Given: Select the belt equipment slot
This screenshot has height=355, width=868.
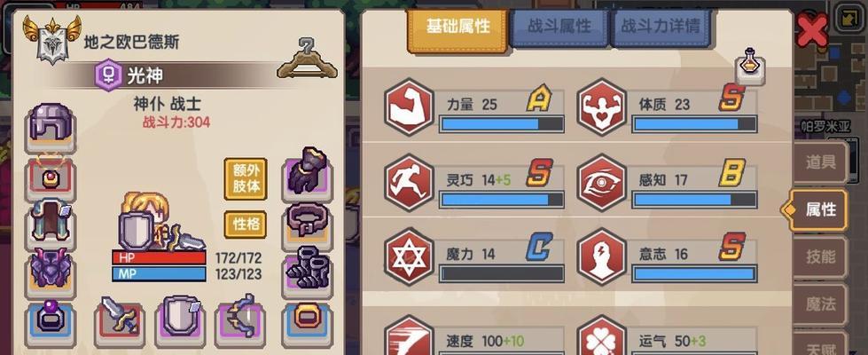Looking at the screenshot, I should [308, 224].
